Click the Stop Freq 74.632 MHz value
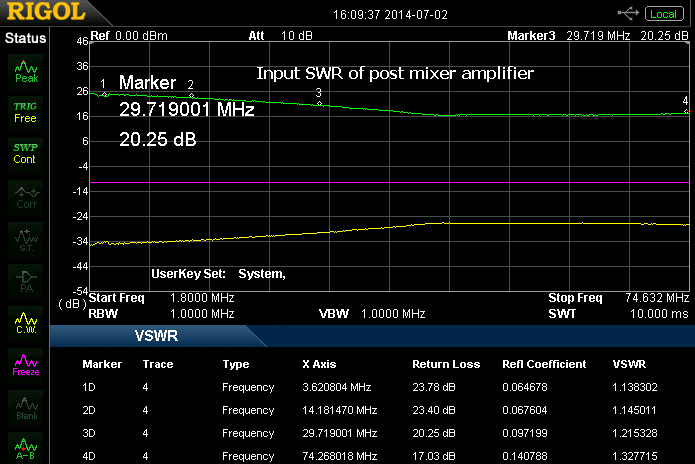 (657, 298)
